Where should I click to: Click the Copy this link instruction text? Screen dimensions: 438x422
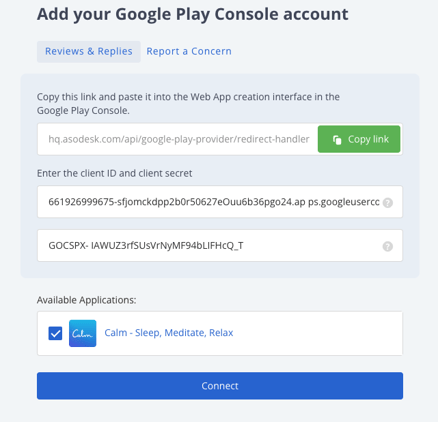tap(188, 97)
